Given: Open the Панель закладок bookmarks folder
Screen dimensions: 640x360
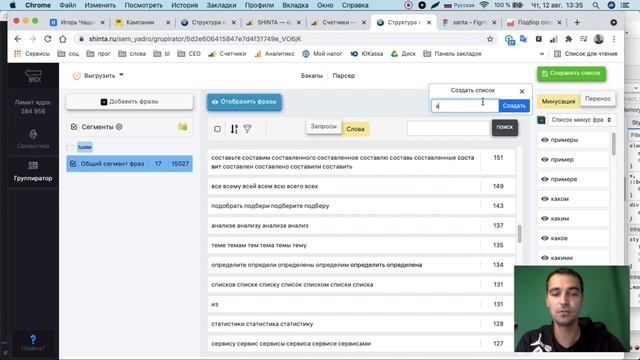Looking at the screenshot, I should pos(452,53).
